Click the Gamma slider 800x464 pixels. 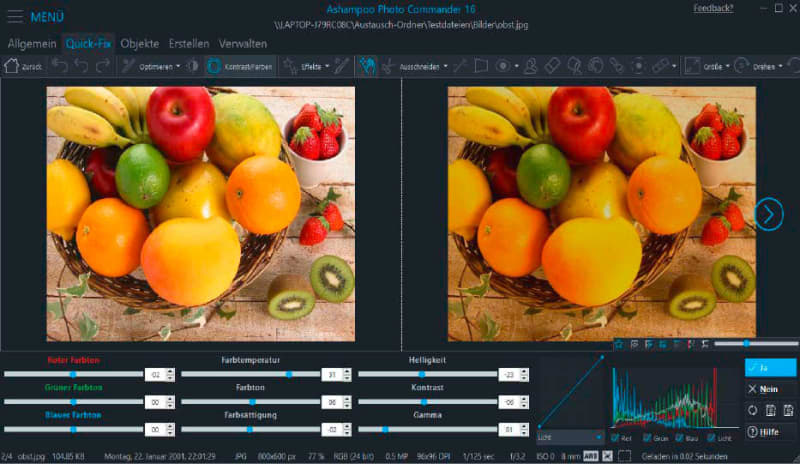coord(428,429)
